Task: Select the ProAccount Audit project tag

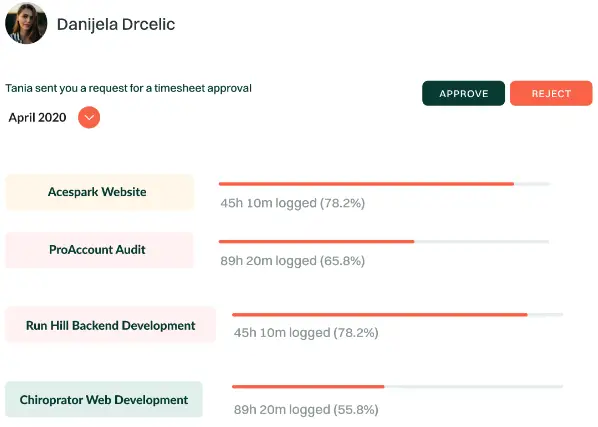Action: tap(100, 250)
